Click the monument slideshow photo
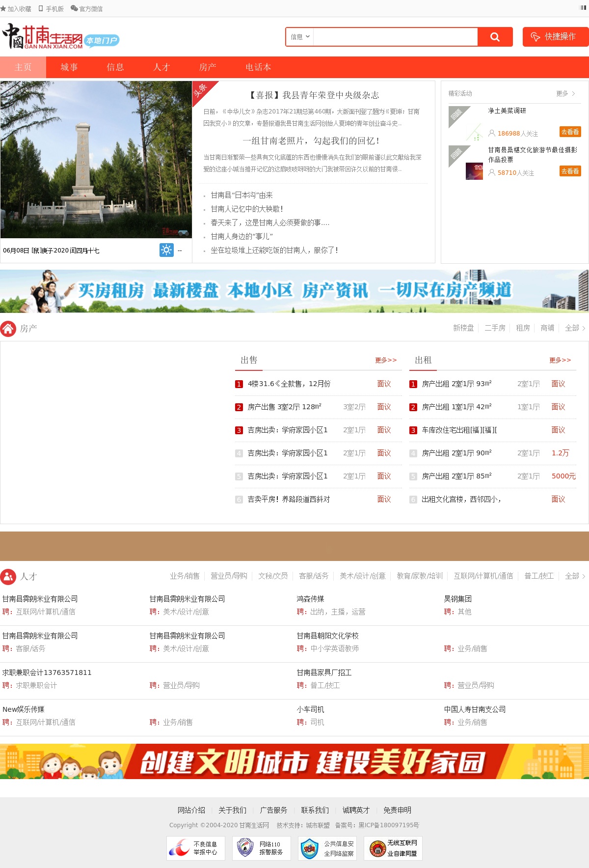The width and height of the screenshot is (589, 868). click(x=96, y=160)
